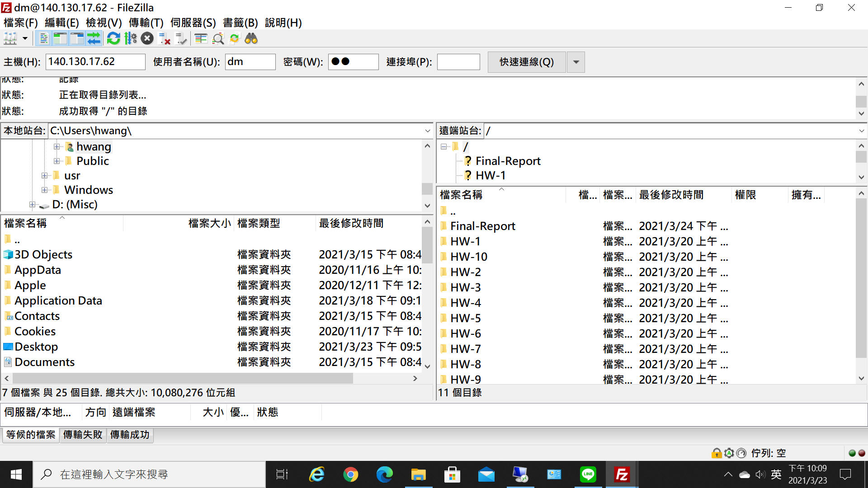Image resolution: width=868 pixels, height=488 pixels.
Task: Click the disconnect from server icon
Action: (x=164, y=39)
